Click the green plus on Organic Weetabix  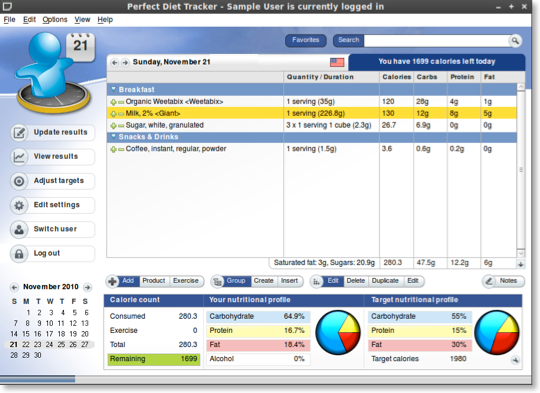(x=113, y=102)
